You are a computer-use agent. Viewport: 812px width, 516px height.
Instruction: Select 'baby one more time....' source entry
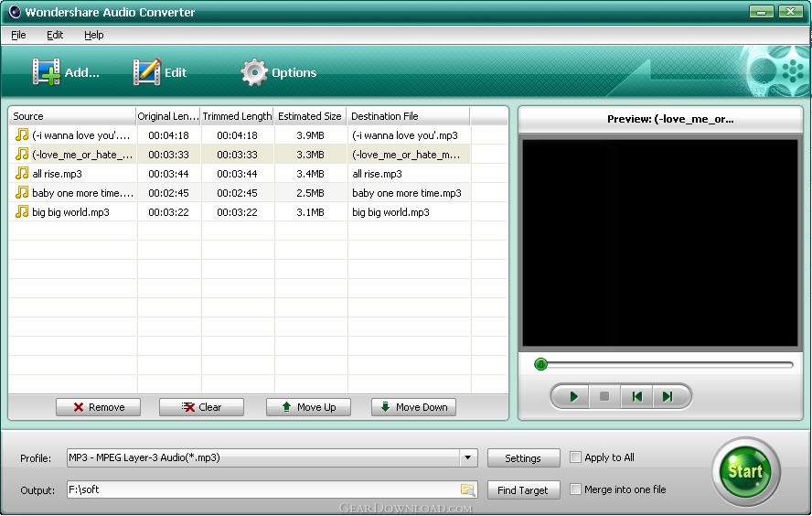pos(82,193)
